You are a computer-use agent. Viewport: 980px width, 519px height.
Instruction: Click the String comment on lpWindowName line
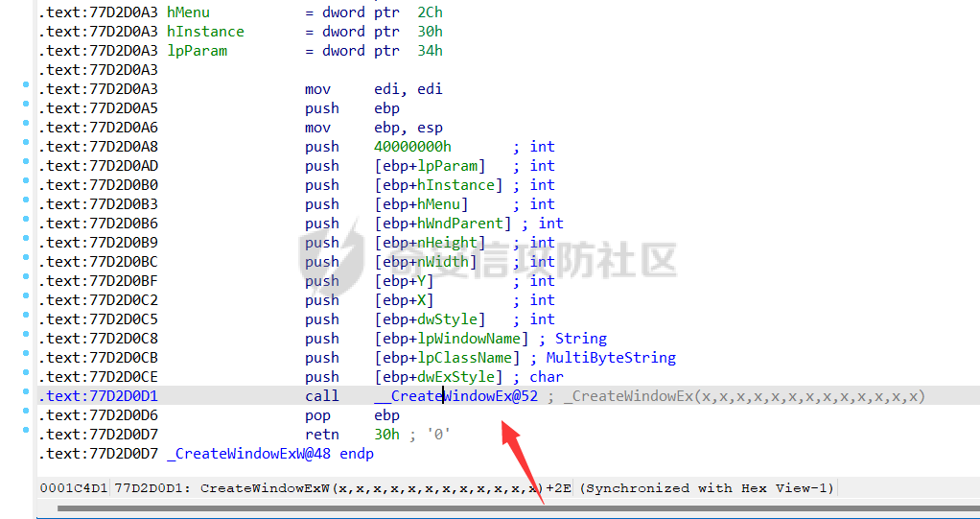[x=581, y=339]
